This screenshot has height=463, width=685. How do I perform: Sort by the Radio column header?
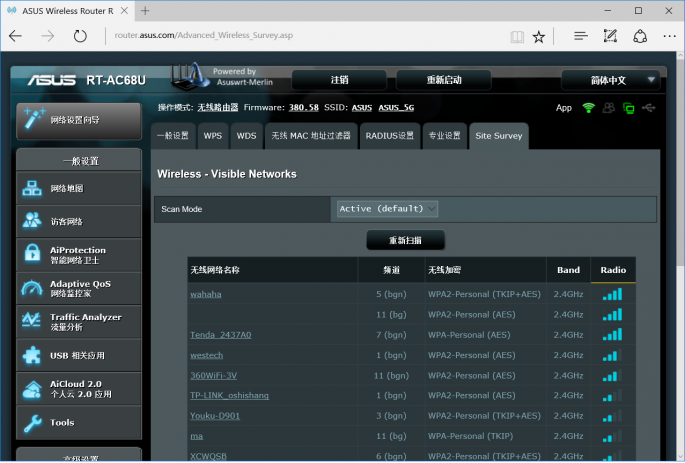[x=613, y=270]
